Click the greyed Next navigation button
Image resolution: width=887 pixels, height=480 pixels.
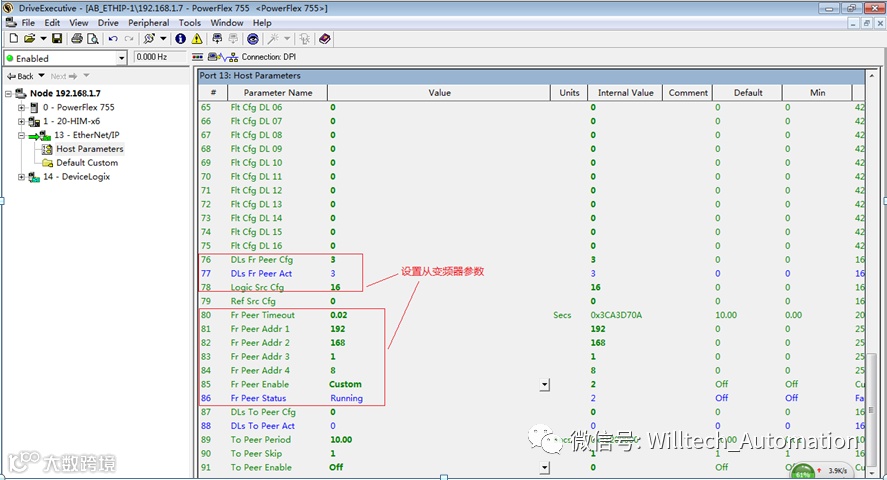point(63,76)
